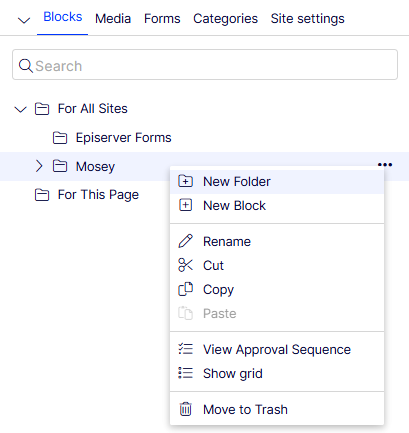Go to the Categories tab
Viewport: 409px width, 433px height.
click(225, 19)
